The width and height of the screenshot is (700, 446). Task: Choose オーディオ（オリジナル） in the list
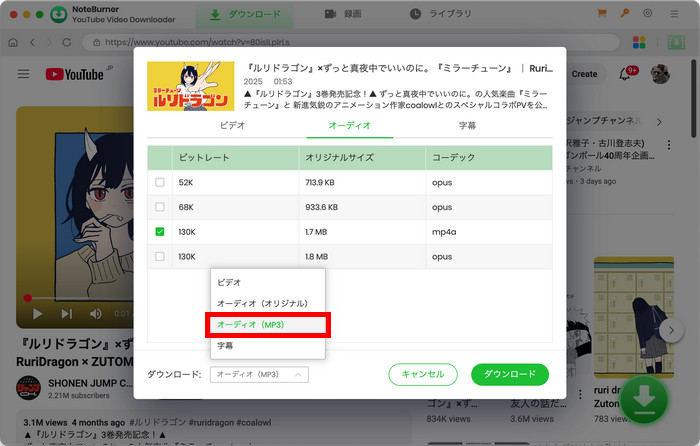[267, 304]
